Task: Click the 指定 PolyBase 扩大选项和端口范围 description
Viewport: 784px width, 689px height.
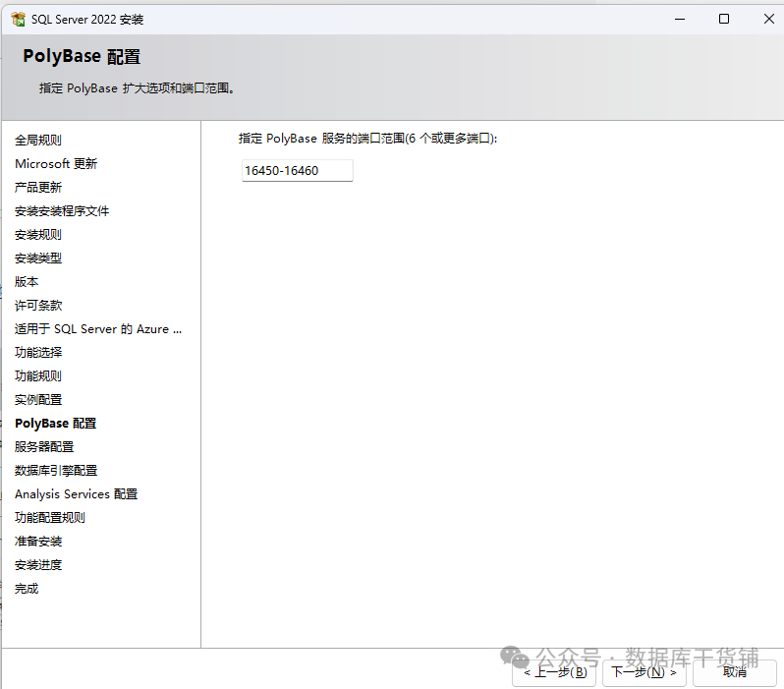Action: pos(137,88)
